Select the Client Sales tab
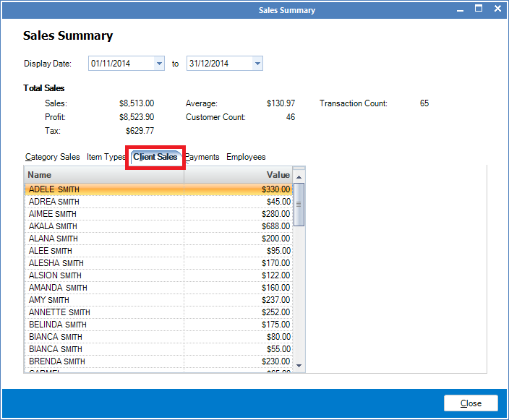Screen dimensions: 509x420 click(x=155, y=157)
